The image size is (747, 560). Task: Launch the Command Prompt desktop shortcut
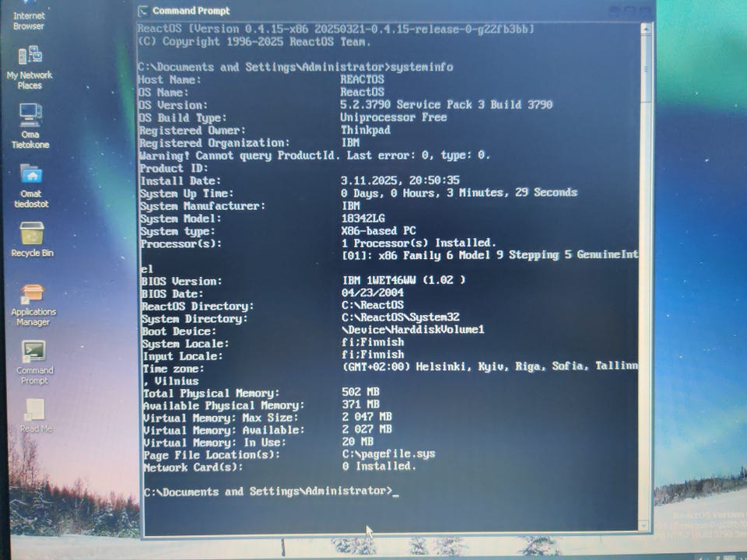[34, 362]
